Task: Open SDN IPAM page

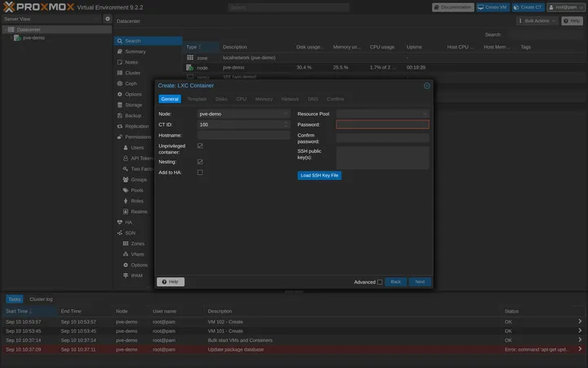Action: (136, 276)
